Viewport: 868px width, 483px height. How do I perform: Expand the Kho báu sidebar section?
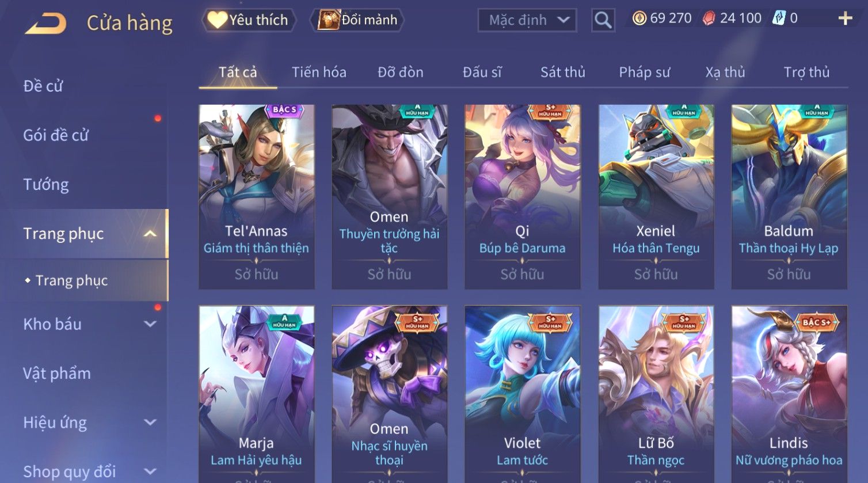click(150, 324)
